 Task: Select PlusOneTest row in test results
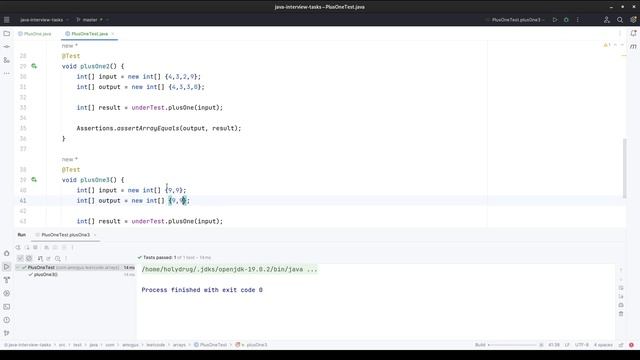(x=75, y=267)
